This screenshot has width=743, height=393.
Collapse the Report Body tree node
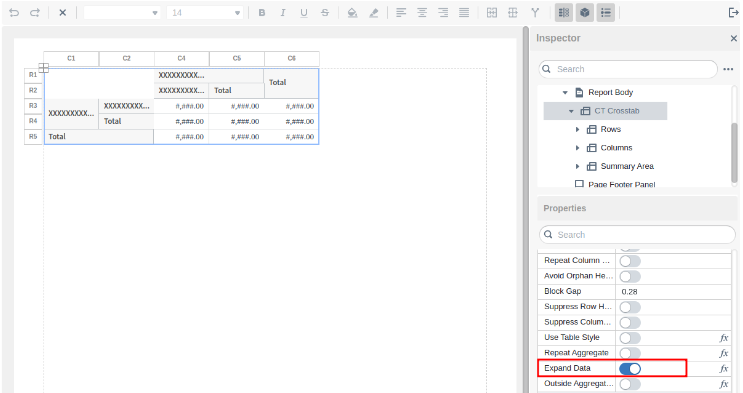565,92
